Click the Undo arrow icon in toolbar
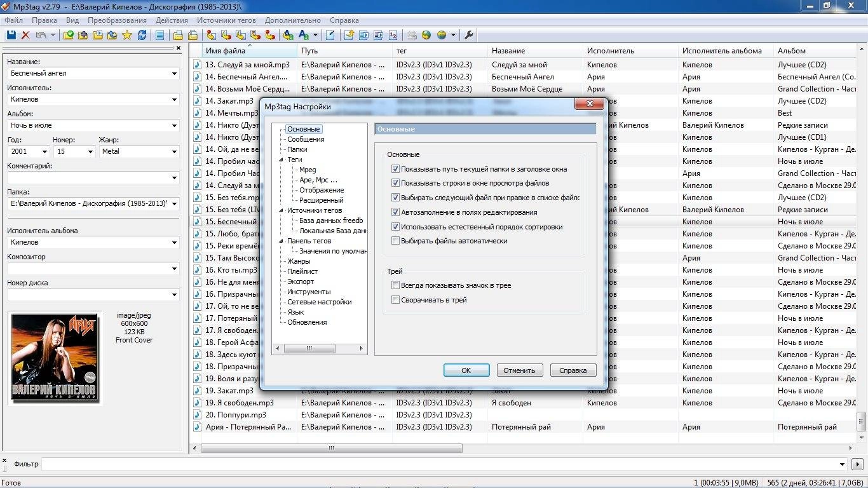 [41, 35]
